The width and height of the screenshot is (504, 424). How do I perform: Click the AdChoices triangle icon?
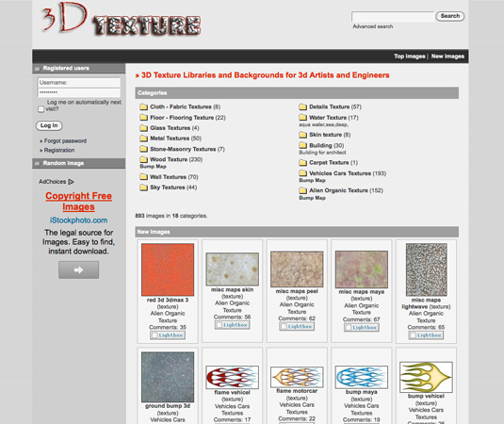click(x=71, y=182)
